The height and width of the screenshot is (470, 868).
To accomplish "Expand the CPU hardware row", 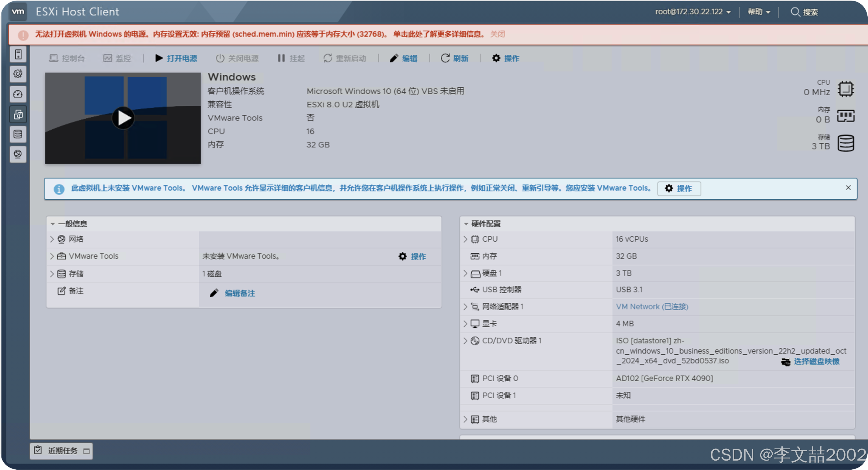I will 465,239.
